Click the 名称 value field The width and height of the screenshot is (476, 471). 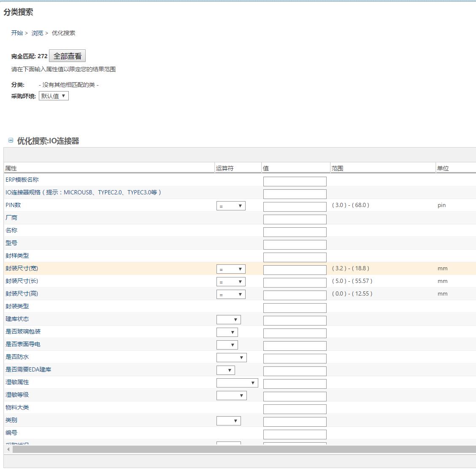[295, 232]
